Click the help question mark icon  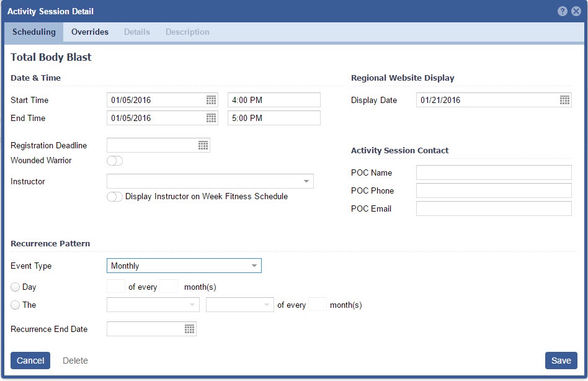563,11
